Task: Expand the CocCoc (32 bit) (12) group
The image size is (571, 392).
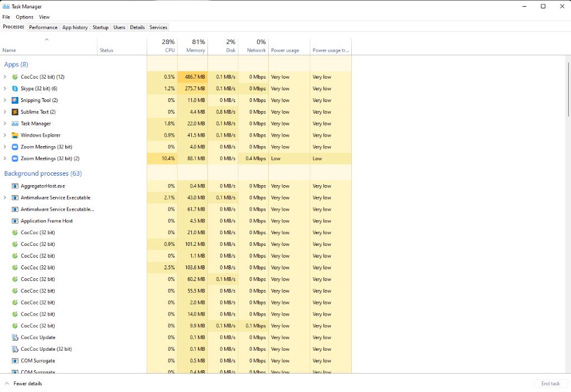Action: (4, 77)
